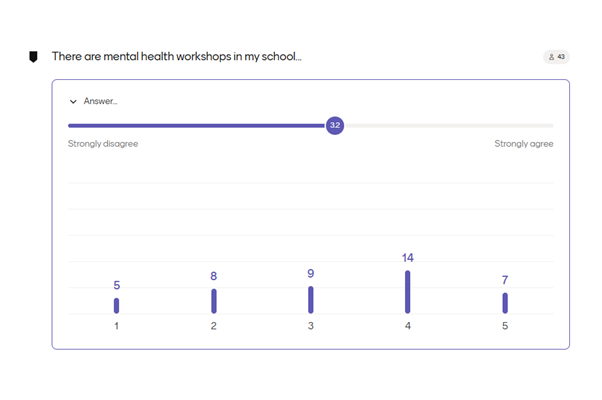Click the respondents count badge showing 43

pyautogui.click(x=556, y=57)
